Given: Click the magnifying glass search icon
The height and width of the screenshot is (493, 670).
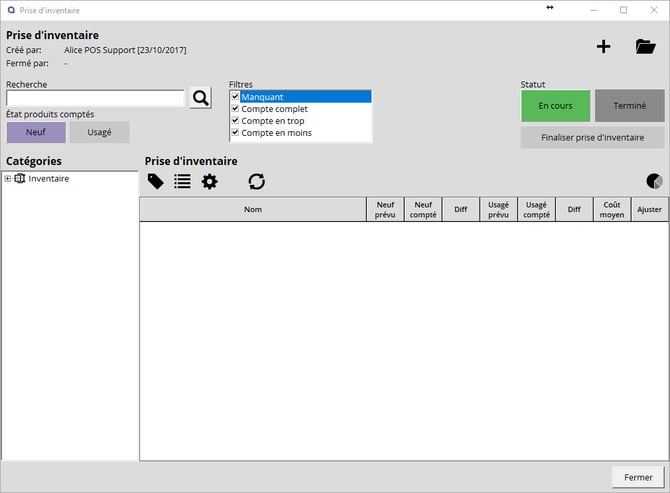Looking at the screenshot, I should tap(201, 98).
